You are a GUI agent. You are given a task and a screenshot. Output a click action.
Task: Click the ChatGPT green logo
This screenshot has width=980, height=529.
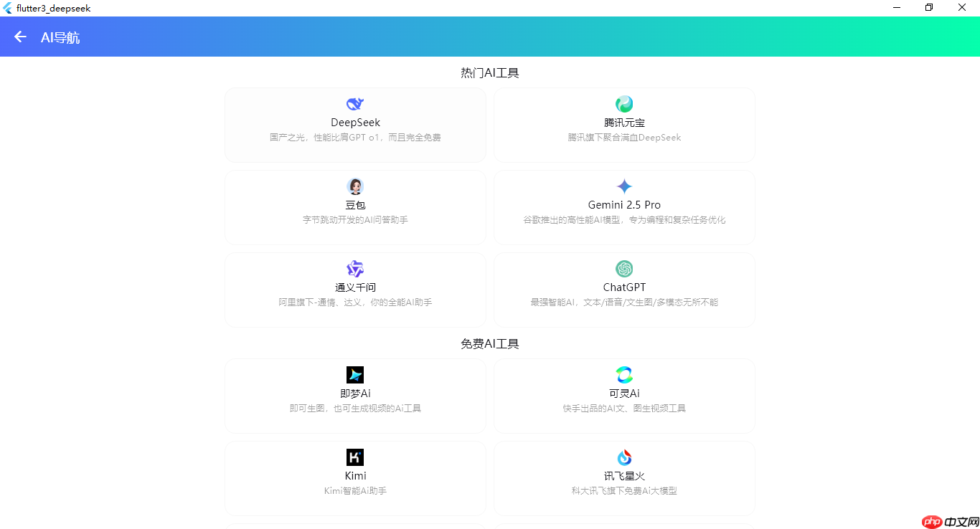[x=624, y=269]
